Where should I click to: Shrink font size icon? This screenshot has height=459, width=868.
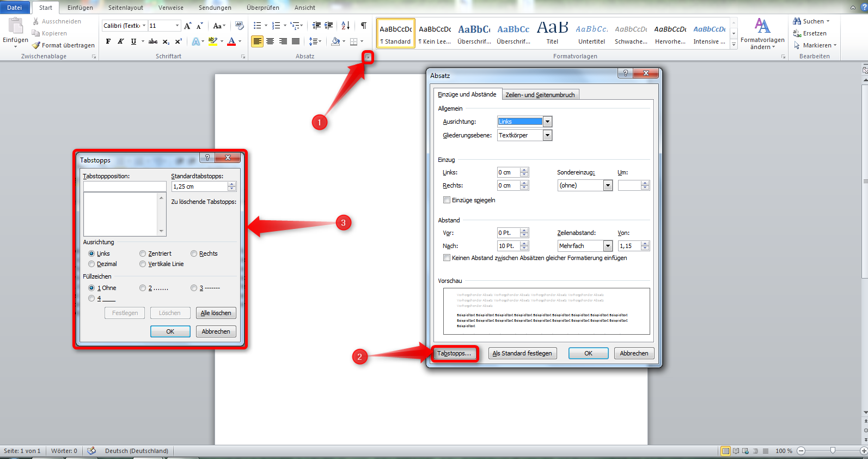click(199, 26)
